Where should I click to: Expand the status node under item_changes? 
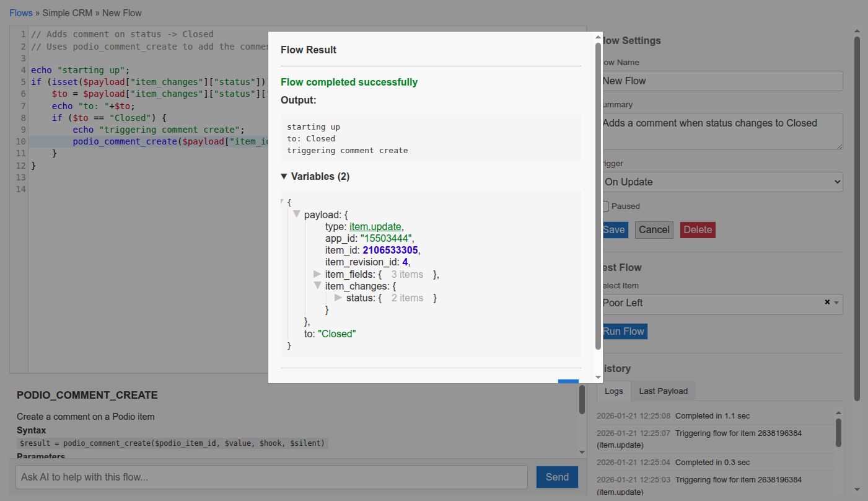338,298
